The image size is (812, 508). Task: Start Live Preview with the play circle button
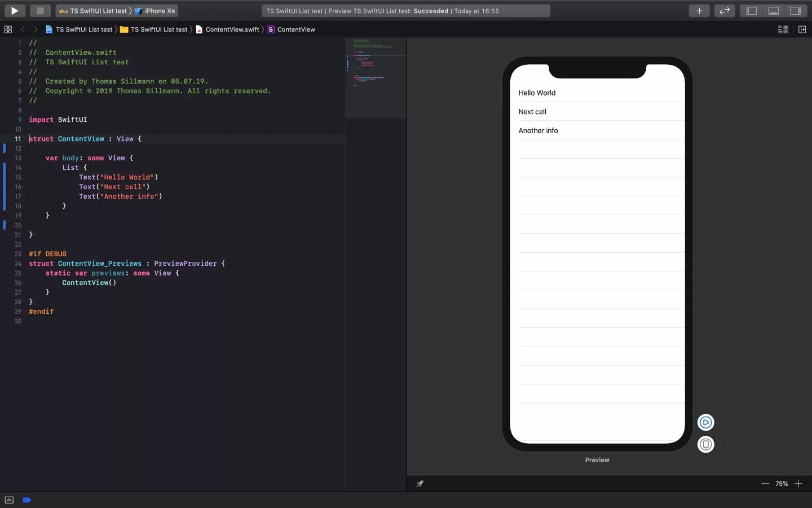coord(705,422)
